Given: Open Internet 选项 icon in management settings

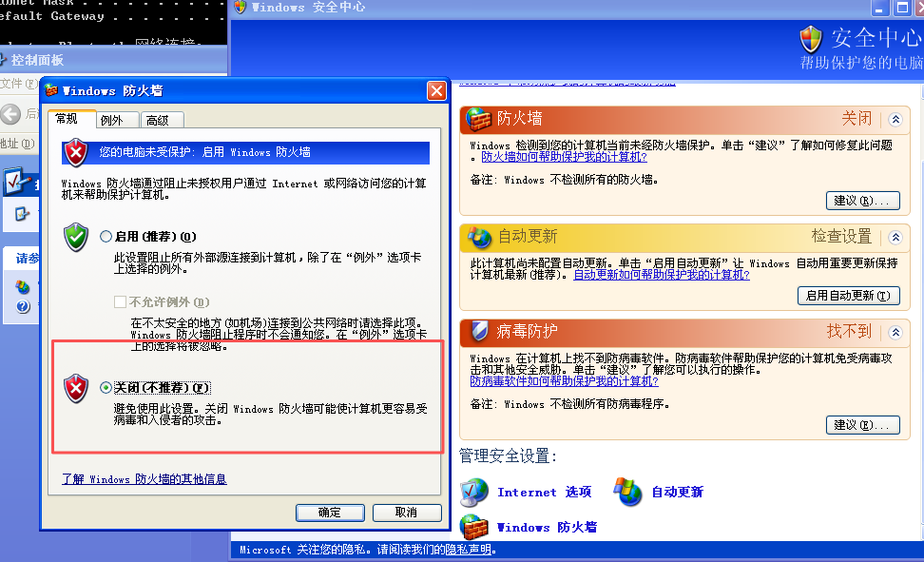Looking at the screenshot, I should 474,493.
